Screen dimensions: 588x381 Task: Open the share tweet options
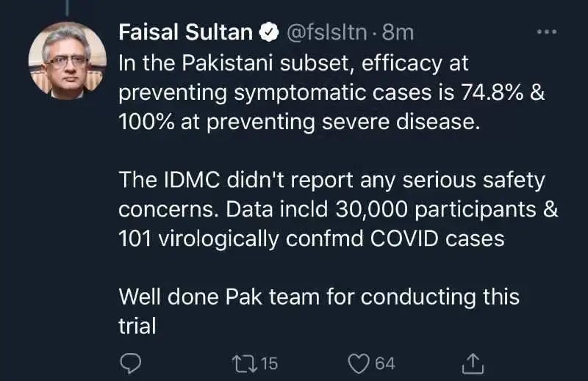coord(473,363)
